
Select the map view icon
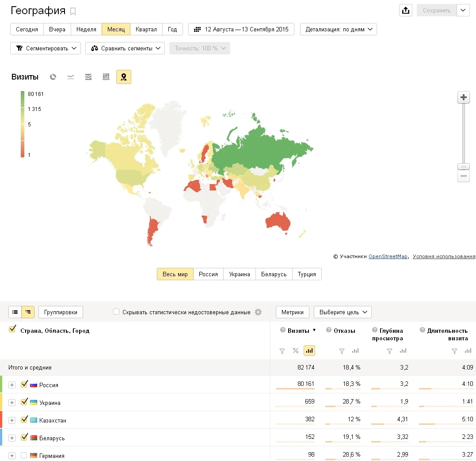click(124, 77)
